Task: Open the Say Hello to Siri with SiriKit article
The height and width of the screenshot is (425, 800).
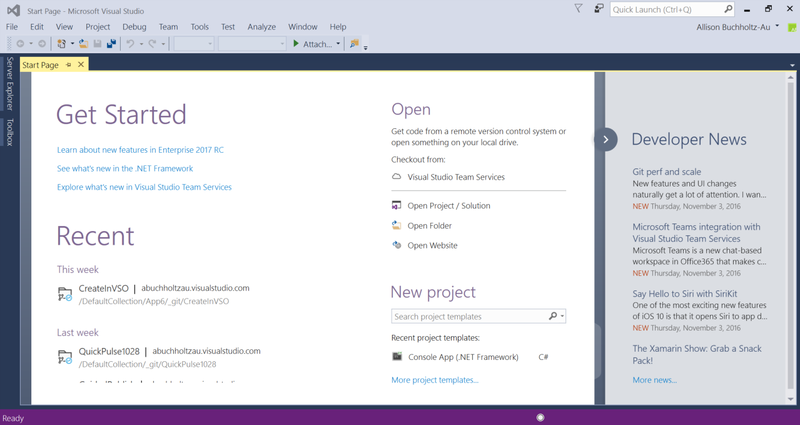Action: click(x=685, y=293)
